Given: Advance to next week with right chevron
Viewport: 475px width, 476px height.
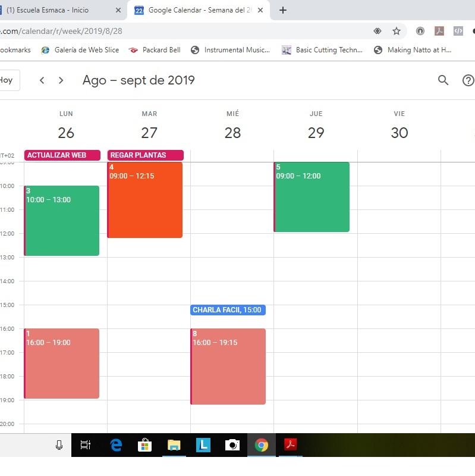Looking at the screenshot, I should pos(61,80).
